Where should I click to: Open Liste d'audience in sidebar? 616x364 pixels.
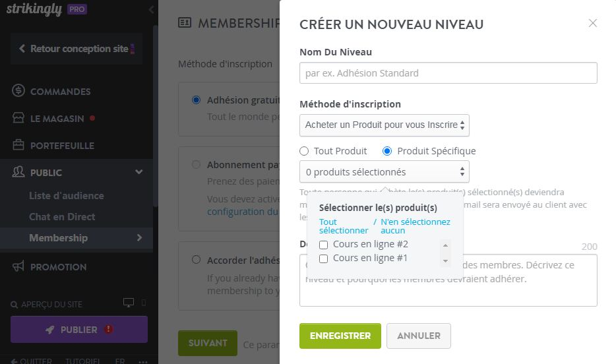(x=66, y=196)
